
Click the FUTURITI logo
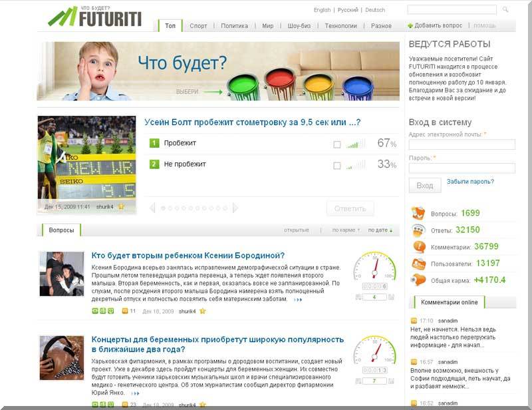coord(95,17)
